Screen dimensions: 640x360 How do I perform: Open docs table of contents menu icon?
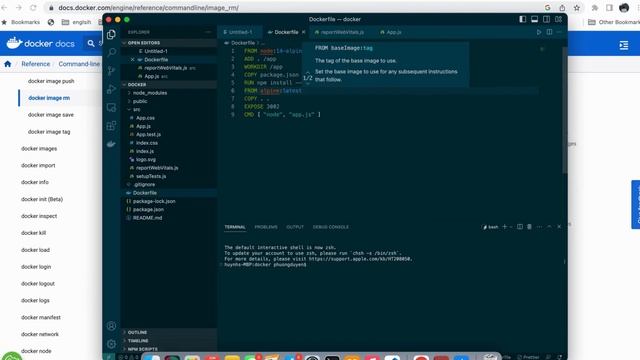click(624, 45)
